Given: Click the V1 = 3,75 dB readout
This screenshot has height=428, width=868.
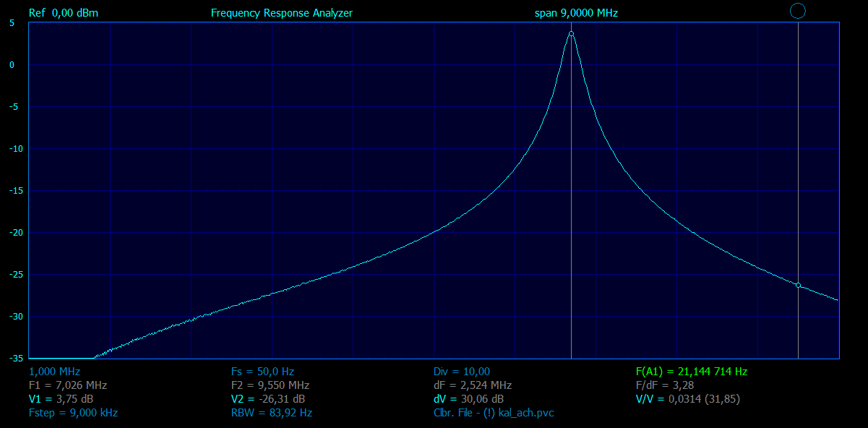Looking at the screenshot, I should click(x=61, y=399).
